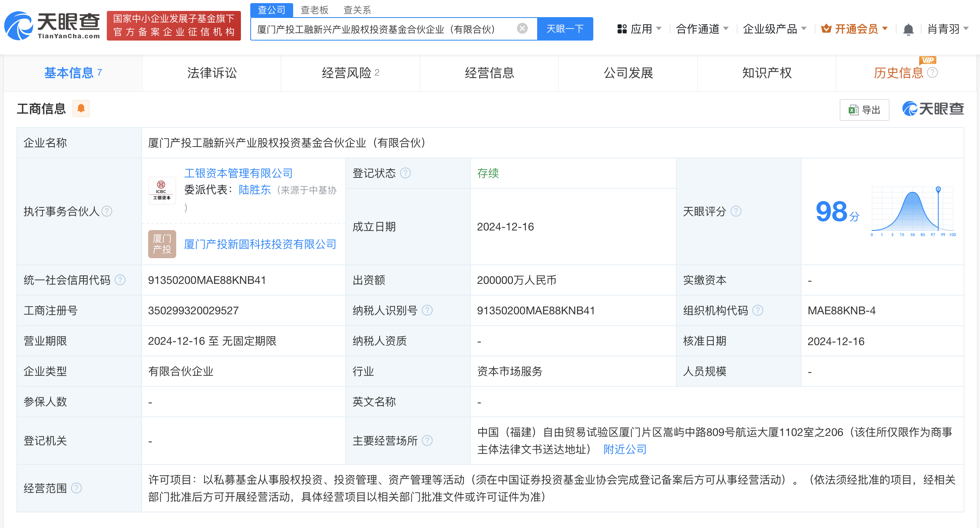The image size is (980, 528).
Task: Select the 查老板 search mode tab
Action: click(x=314, y=10)
